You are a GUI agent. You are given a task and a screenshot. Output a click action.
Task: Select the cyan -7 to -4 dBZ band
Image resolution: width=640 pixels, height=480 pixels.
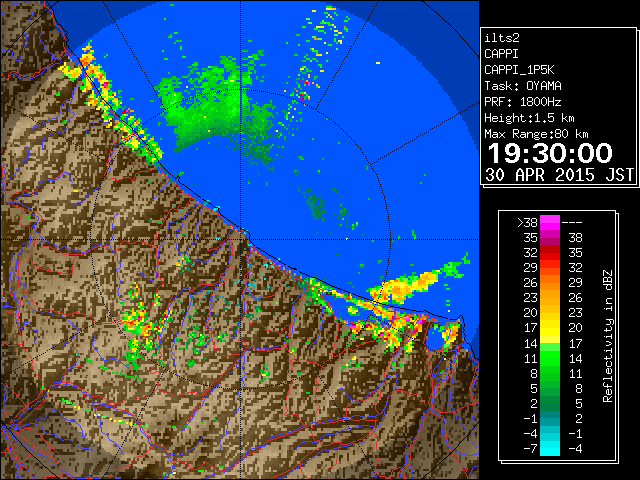click(550, 448)
